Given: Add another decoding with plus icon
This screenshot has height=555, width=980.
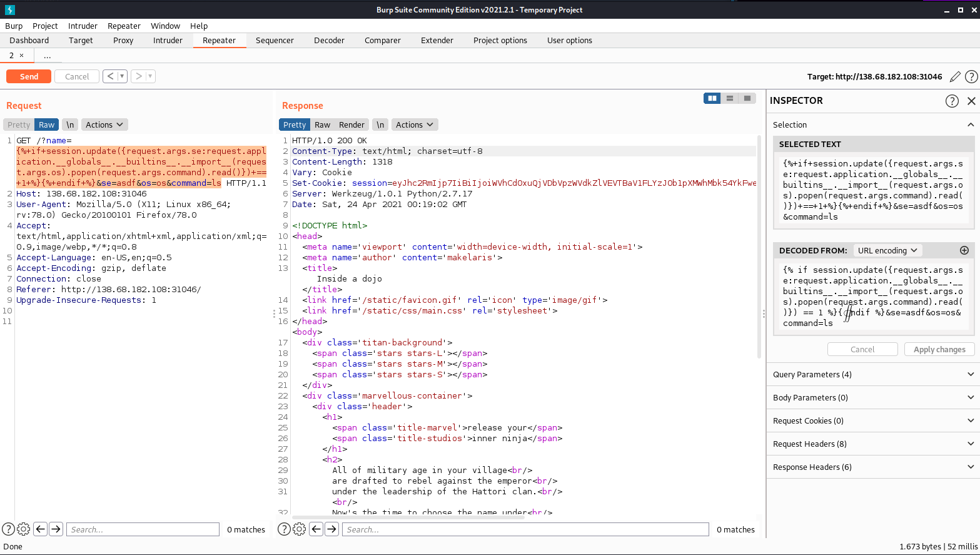Looking at the screenshot, I should (x=964, y=250).
